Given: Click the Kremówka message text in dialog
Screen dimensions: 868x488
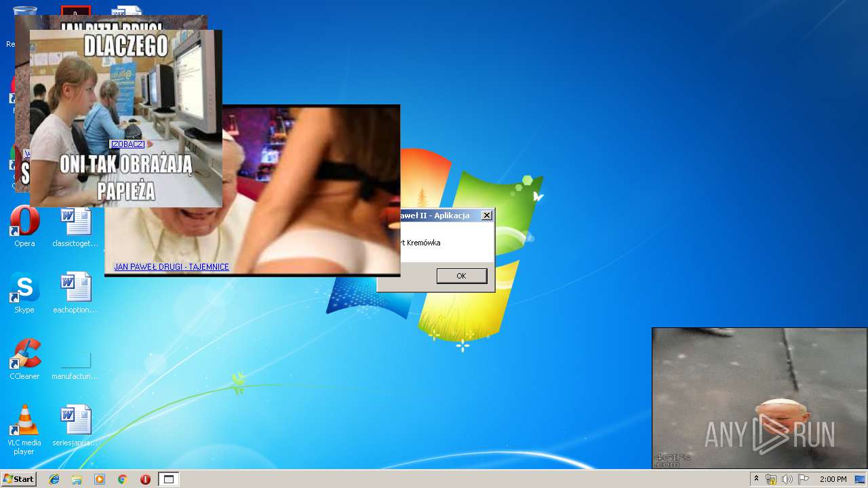Looking at the screenshot, I should tap(421, 243).
